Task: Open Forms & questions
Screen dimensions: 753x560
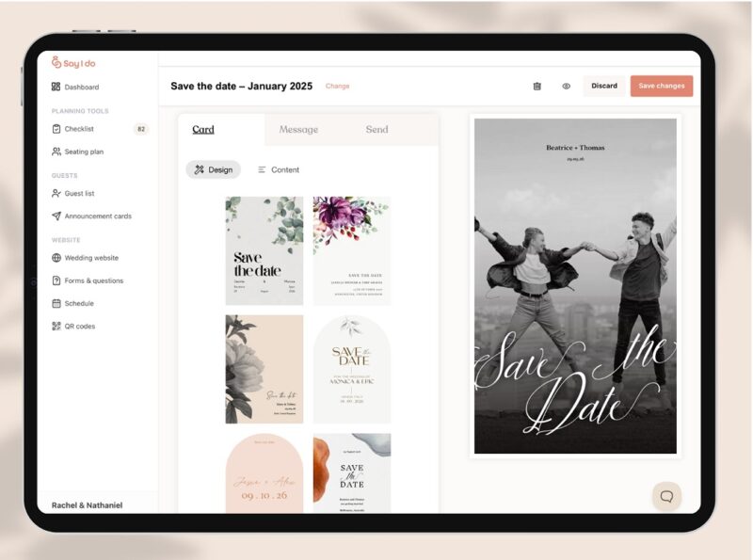Action: pos(92,280)
